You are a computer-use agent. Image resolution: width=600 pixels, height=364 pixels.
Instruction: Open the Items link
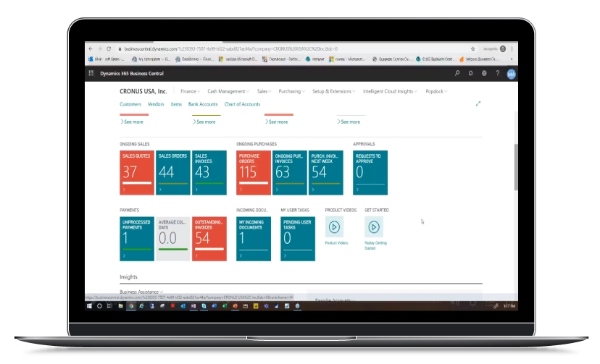pyautogui.click(x=176, y=104)
